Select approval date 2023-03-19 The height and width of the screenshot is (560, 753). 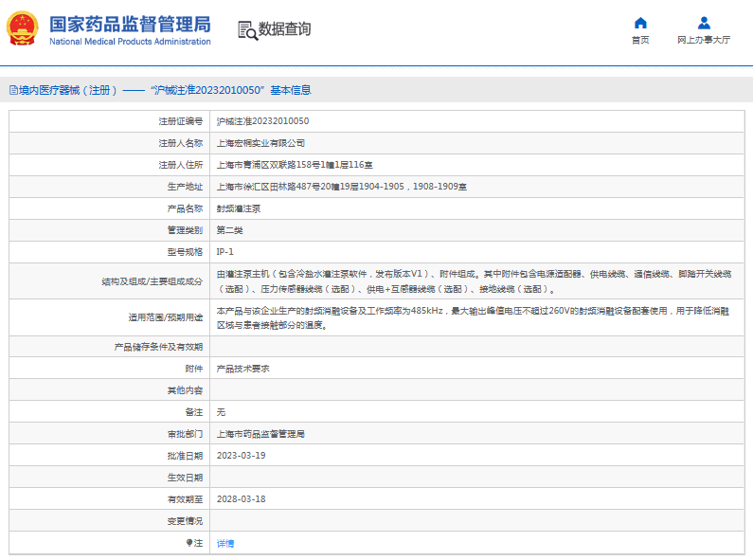pos(242,456)
